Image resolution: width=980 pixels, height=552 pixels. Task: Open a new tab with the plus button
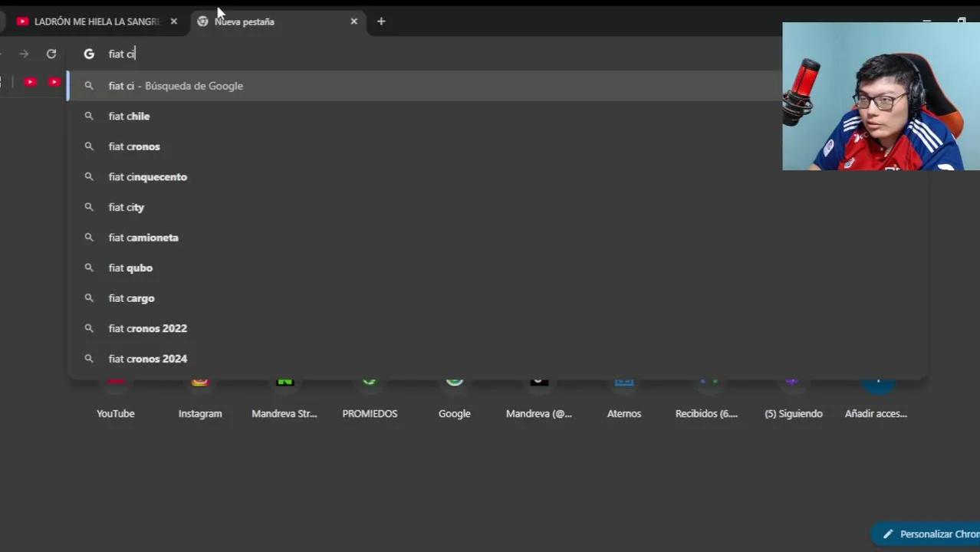[381, 21]
